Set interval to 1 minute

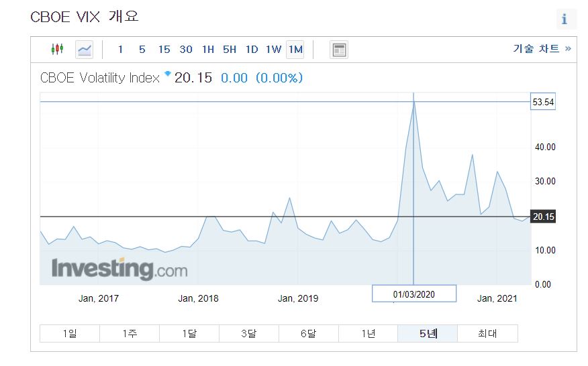(x=120, y=50)
